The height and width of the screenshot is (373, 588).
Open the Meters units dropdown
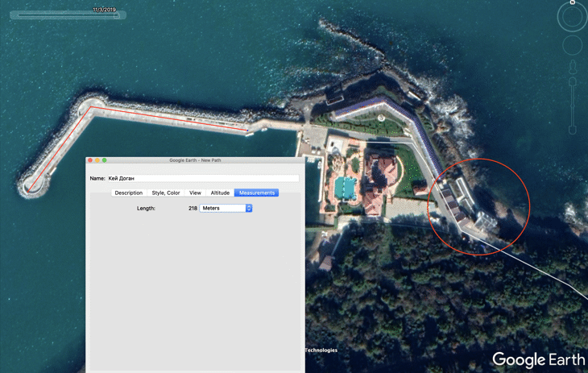(x=226, y=209)
